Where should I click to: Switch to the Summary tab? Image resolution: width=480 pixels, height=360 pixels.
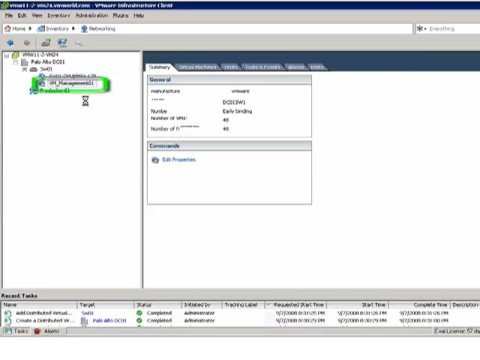(159, 67)
